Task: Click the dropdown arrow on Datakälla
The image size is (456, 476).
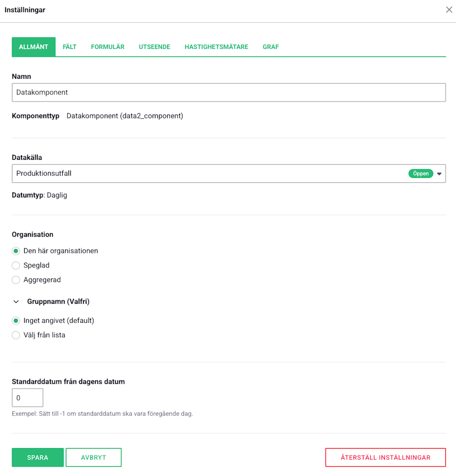Action: point(439,174)
